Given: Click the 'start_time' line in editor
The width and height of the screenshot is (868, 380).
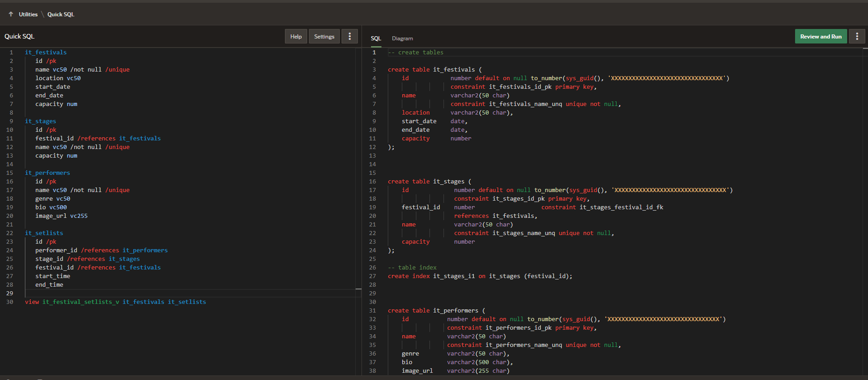Looking at the screenshot, I should pyautogui.click(x=53, y=276).
